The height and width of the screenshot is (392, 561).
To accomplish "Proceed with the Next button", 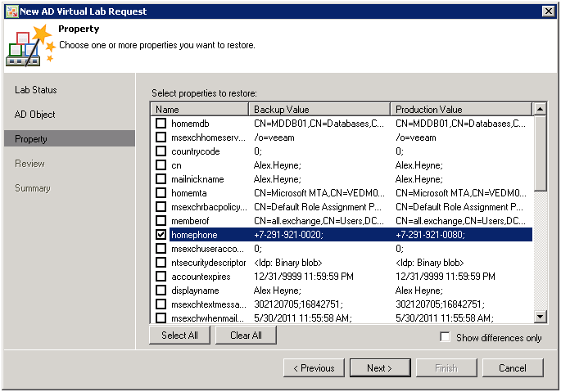I will tap(380, 368).
